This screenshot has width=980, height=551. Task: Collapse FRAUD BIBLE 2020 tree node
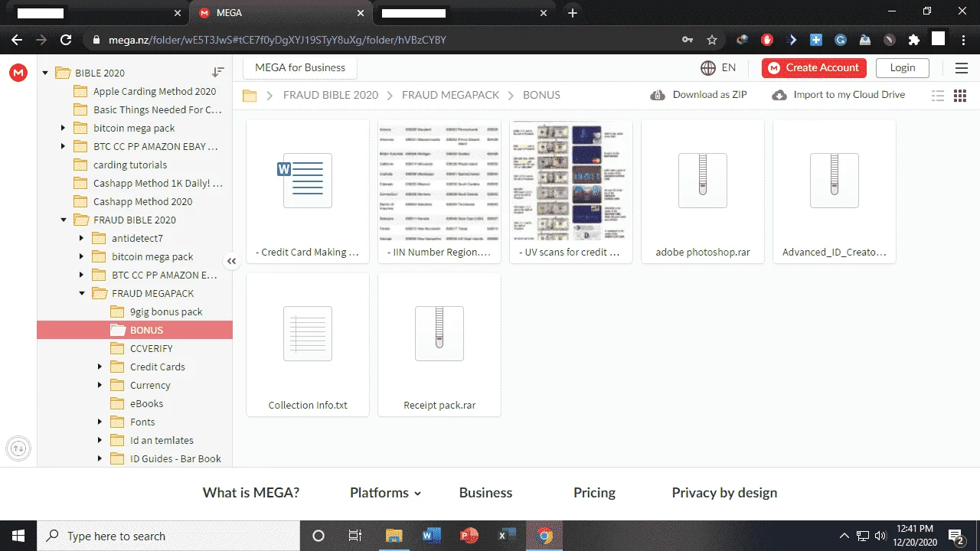coord(64,220)
